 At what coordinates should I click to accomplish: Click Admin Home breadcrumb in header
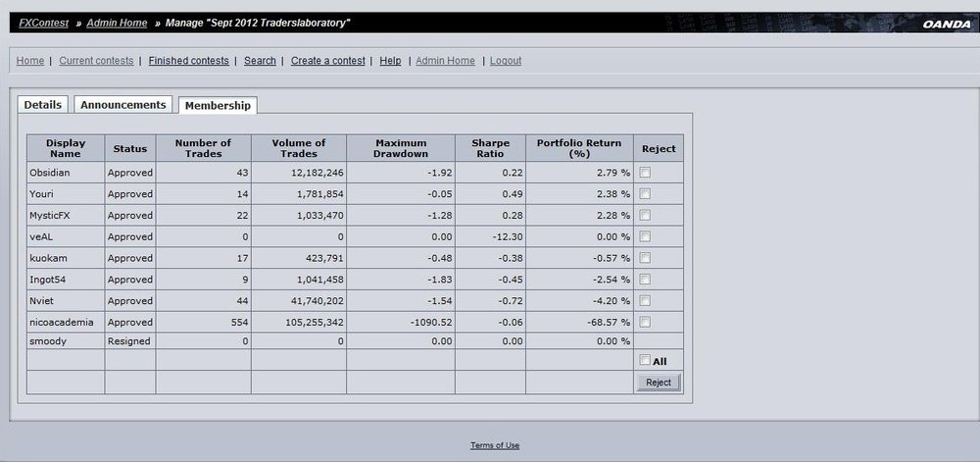[117, 24]
